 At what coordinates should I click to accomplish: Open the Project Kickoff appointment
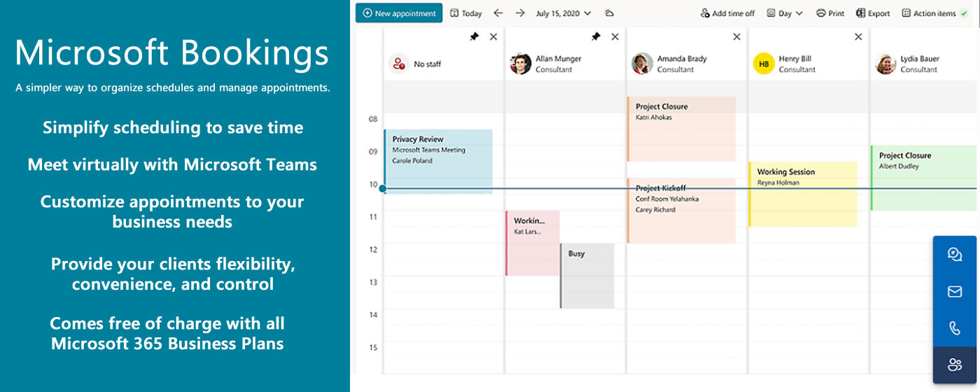(681, 211)
